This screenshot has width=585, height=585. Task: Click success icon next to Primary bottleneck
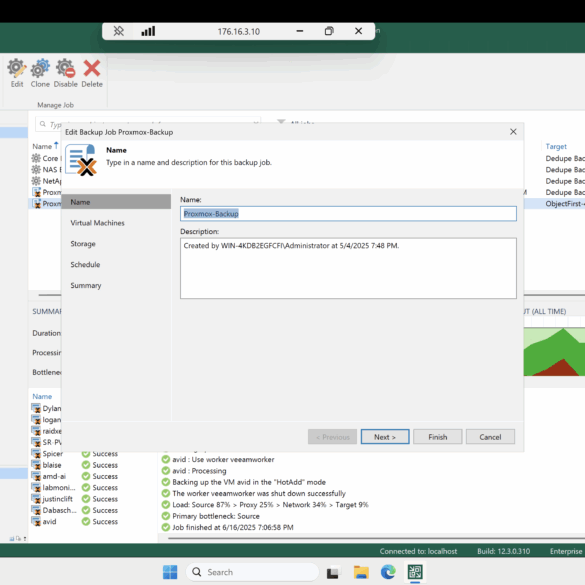166,516
